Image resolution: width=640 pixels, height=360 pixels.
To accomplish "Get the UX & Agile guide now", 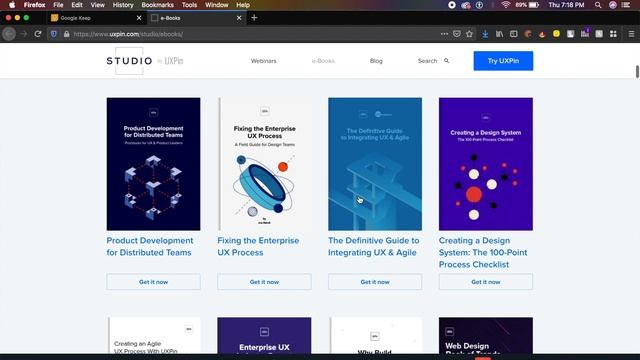I will tap(375, 282).
